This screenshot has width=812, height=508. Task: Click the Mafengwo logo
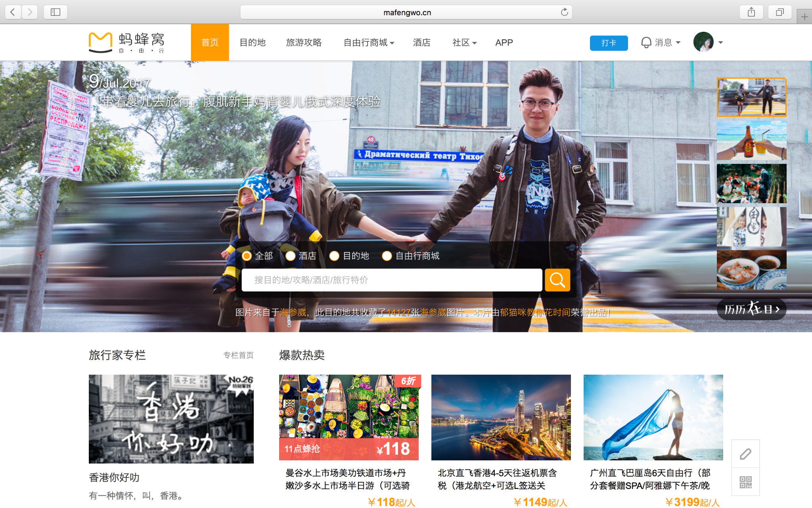click(x=126, y=42)
